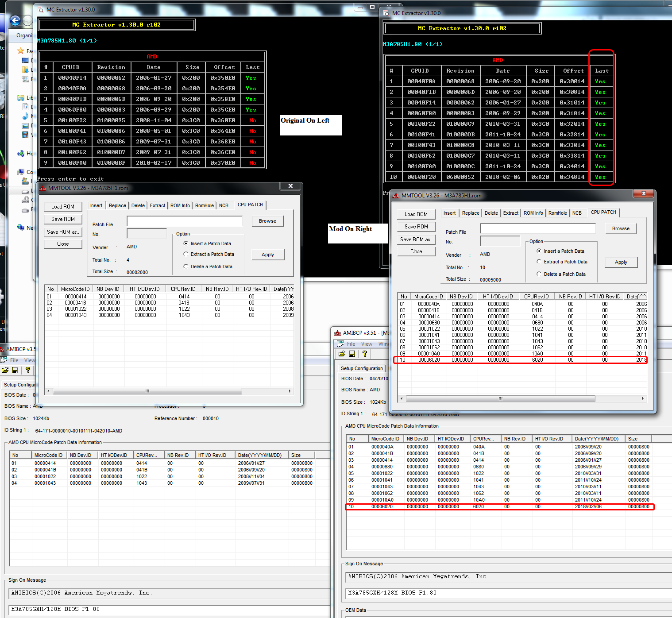Open NCB tab in MMTOOL with Total No. 10
672x618 pixels.
coord(577,213)
